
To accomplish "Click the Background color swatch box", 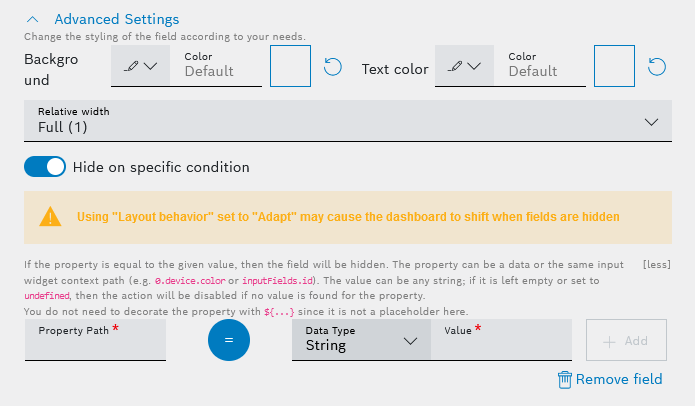I will (x=291, y=66).
